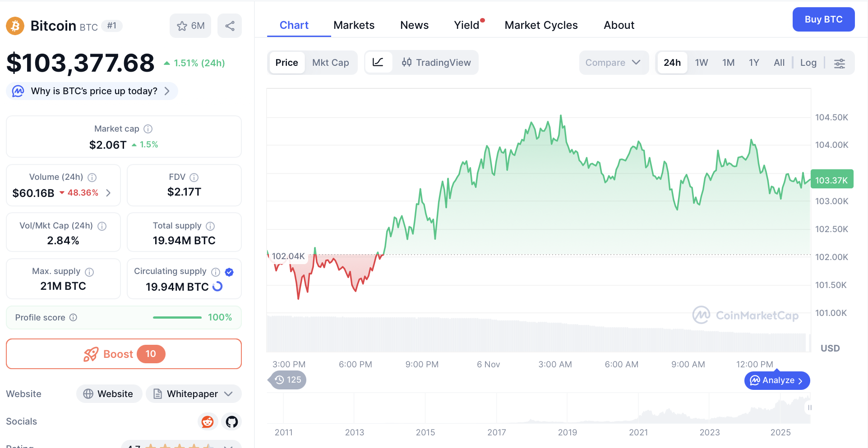Click the Max. supply info icon
Image resolution: width=868 pixels, height=448 pixels.
tap(89, 272)
